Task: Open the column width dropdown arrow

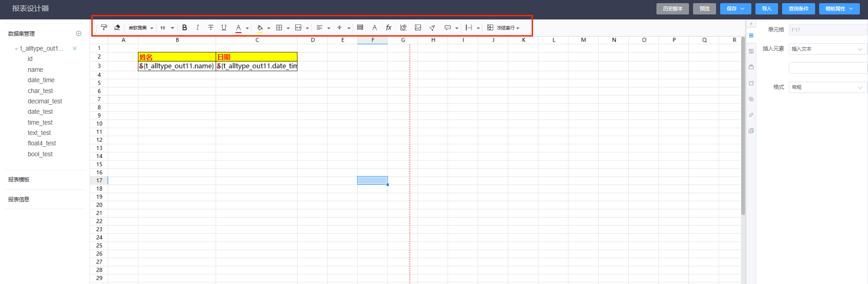Action: (478, 28)
